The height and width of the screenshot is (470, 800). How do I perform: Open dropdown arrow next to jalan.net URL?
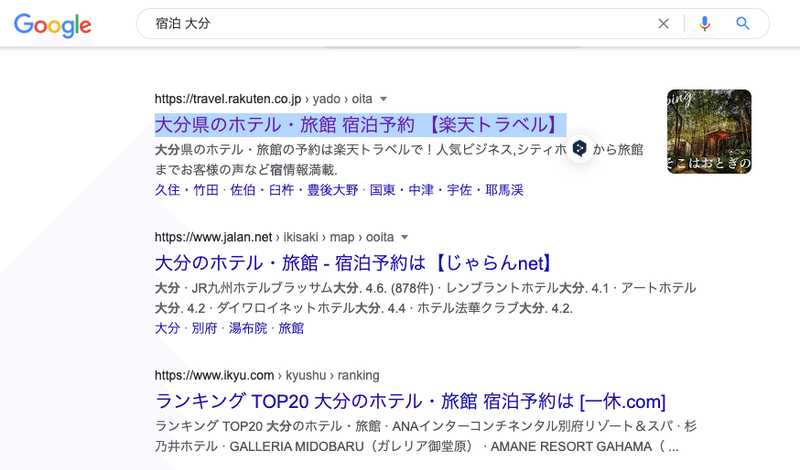coord(405,237)
